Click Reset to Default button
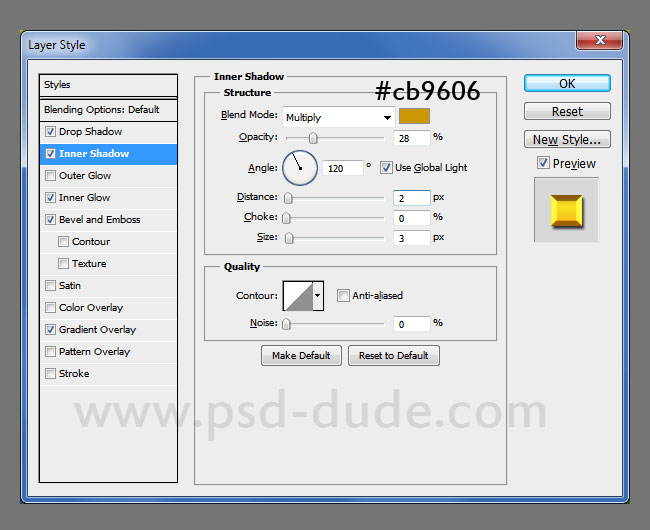650x530 pixels. coord(394,356)
